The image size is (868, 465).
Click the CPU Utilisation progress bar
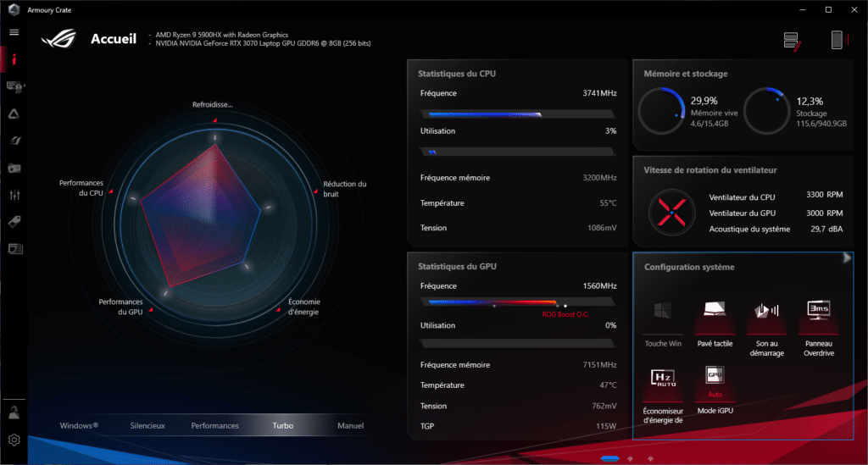point(518,152)
